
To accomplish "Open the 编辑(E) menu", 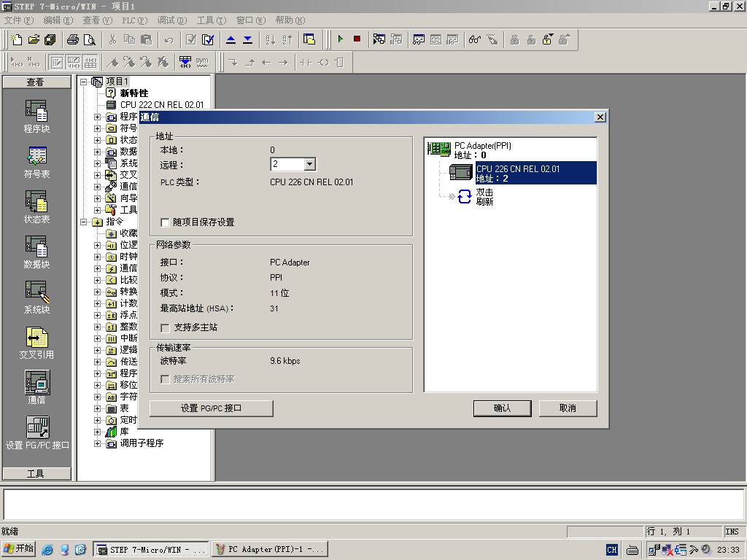I will pos(58,20).
